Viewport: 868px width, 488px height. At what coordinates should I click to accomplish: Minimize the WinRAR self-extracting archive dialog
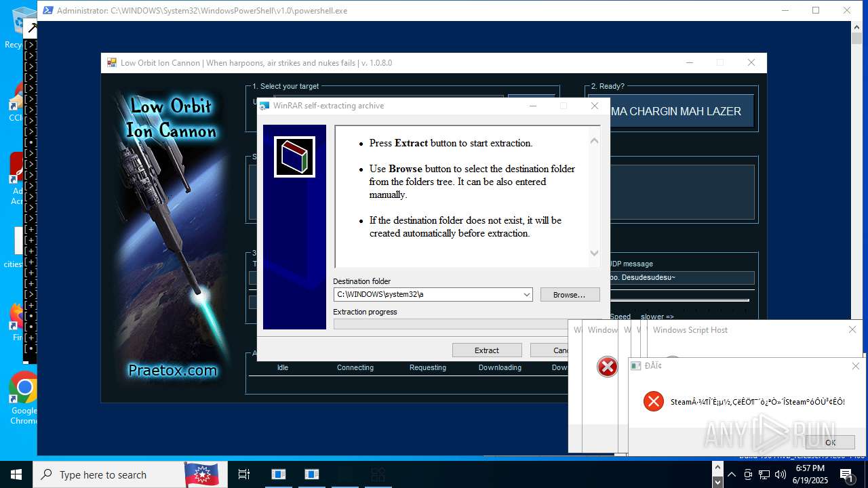pos(532,106)
